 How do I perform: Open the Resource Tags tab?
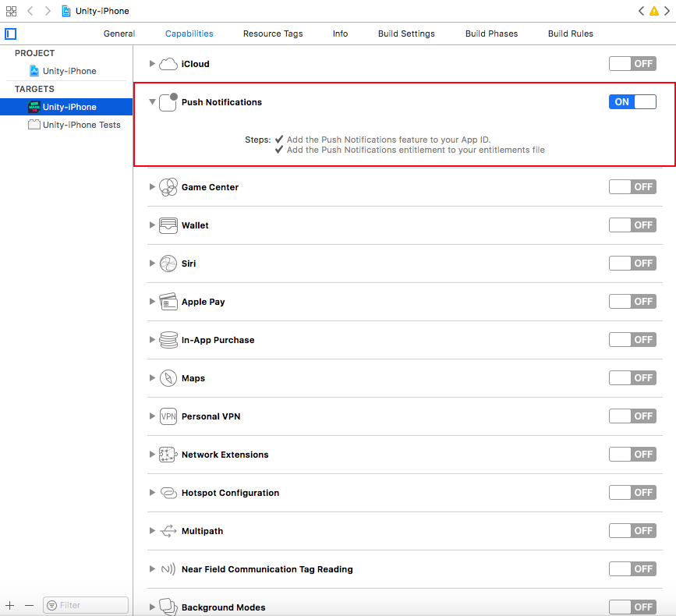pos(273,34)
